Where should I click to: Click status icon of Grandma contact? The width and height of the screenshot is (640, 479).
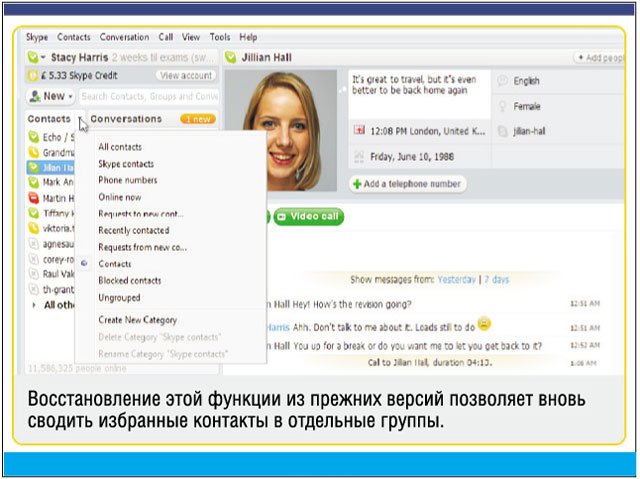33,152
